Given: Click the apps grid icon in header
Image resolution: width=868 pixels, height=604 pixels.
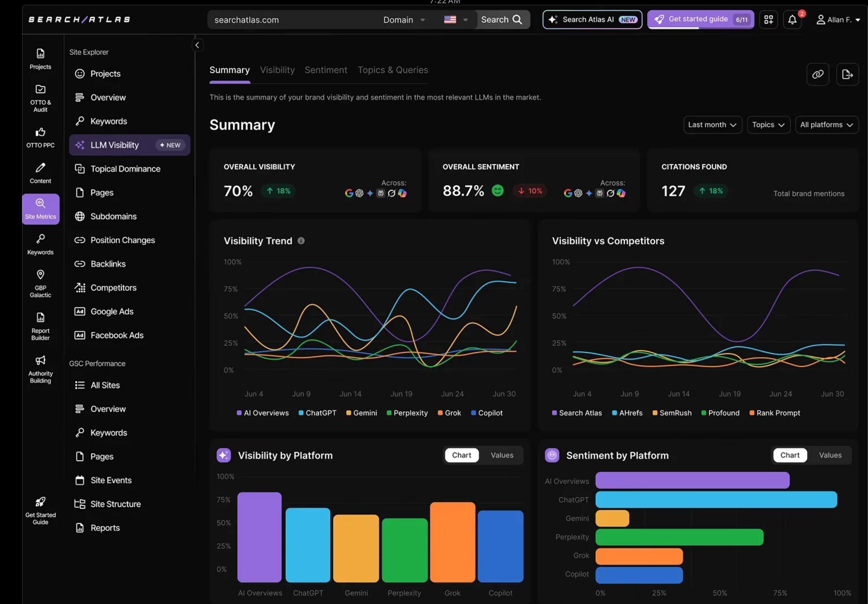Looking at the screenshot, I should [x=768, y=19].
